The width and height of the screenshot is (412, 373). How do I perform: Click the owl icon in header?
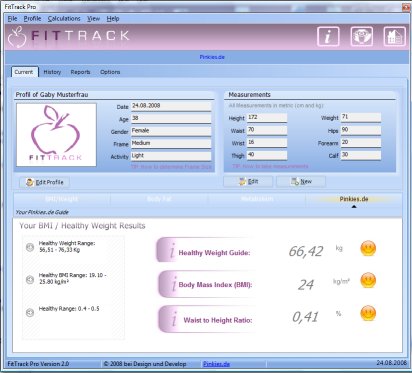[362, 36]
